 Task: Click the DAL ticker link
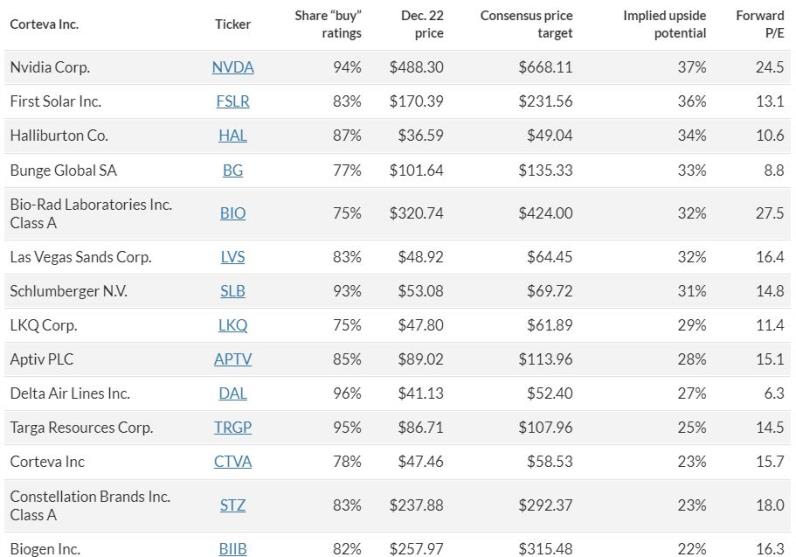tap(232, 394)
